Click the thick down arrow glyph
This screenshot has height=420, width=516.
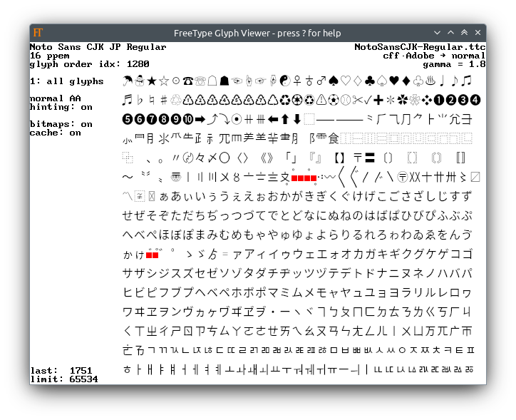coord(297,119)
